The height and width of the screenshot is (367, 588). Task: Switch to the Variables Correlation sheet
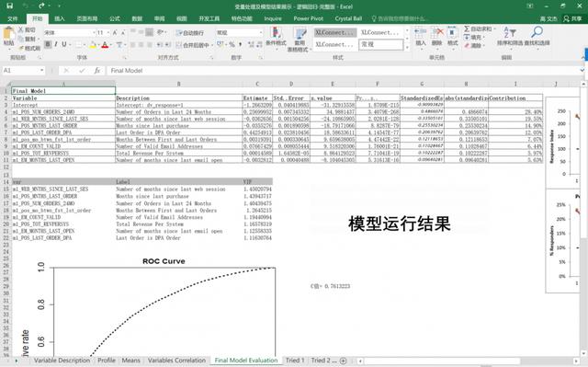[x=176, y=361]
